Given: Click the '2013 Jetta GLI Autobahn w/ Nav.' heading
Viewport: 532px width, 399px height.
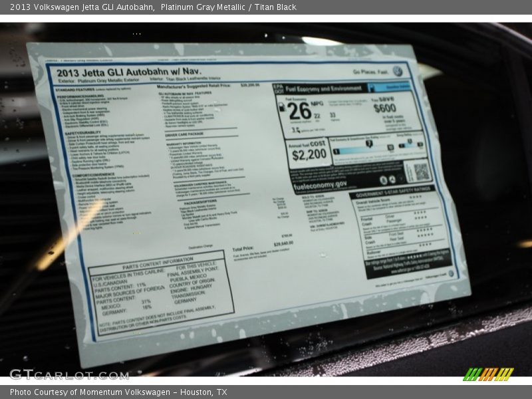Looking at the screenshot, I should point(129,72).
